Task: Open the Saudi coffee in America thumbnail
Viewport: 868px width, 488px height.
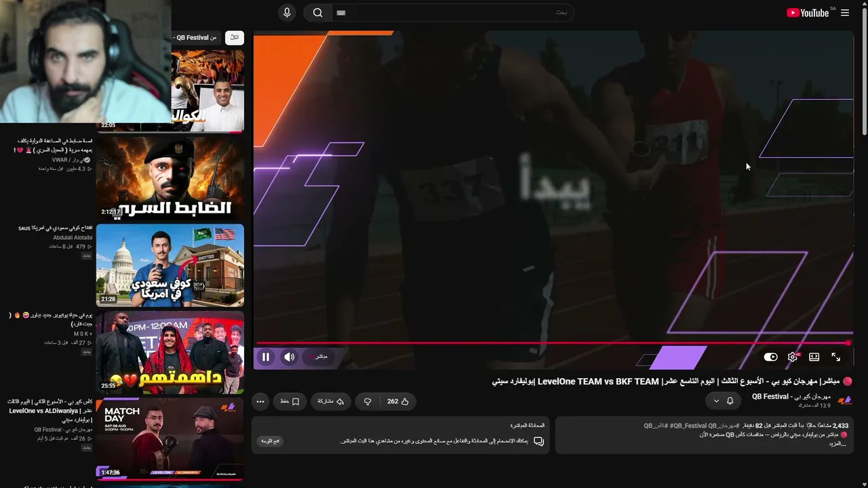Action: pyautogui.click(x=170, y=265)
